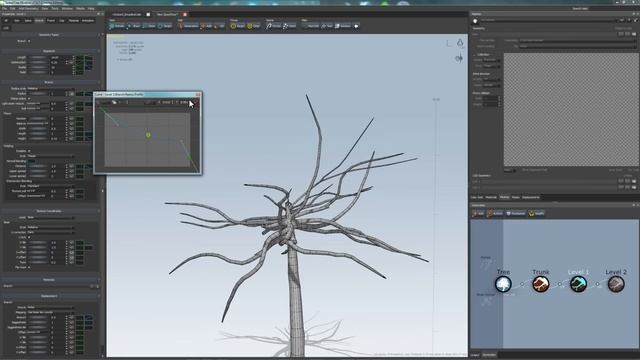The height and width of the screenshot is (360, 640).
Task: Click the lamp light icon in viewport corner
Action: point(460,42)
